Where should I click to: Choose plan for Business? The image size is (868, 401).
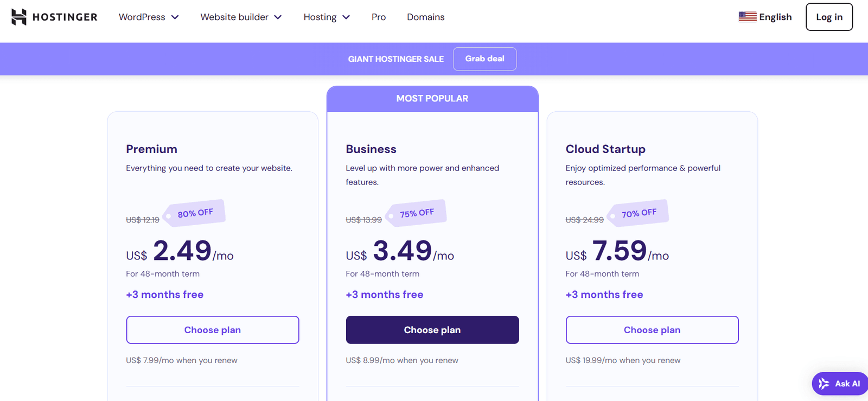432,330
